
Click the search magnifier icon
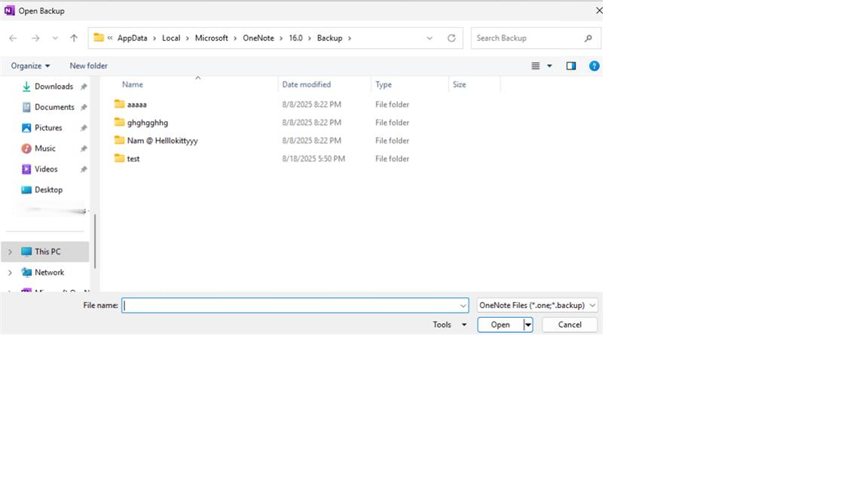[588, 38]
